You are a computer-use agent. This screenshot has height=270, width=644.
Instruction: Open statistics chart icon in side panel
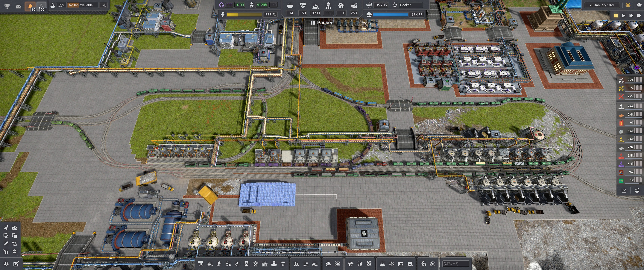coord(624,190)
